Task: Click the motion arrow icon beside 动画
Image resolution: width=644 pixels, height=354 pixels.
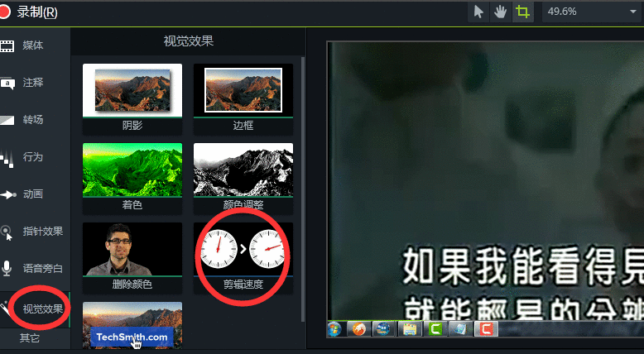Action: tap(8, 194)
